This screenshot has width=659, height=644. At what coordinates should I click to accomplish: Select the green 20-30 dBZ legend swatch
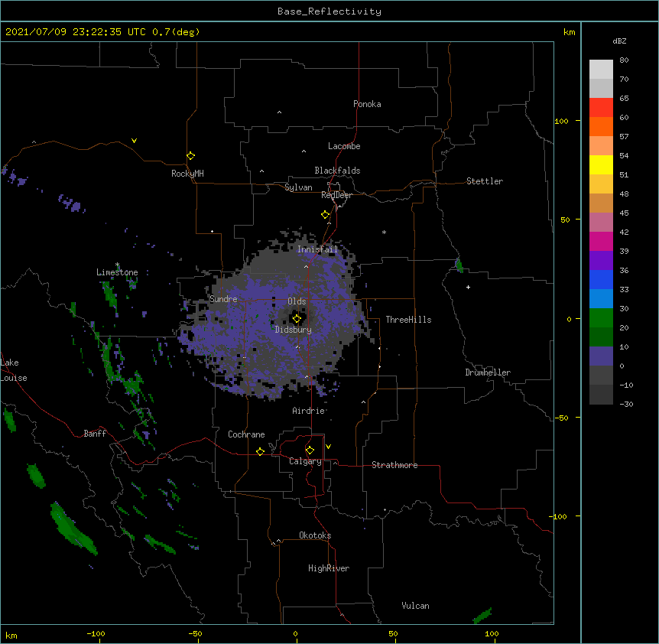click(x=601, y=318)
